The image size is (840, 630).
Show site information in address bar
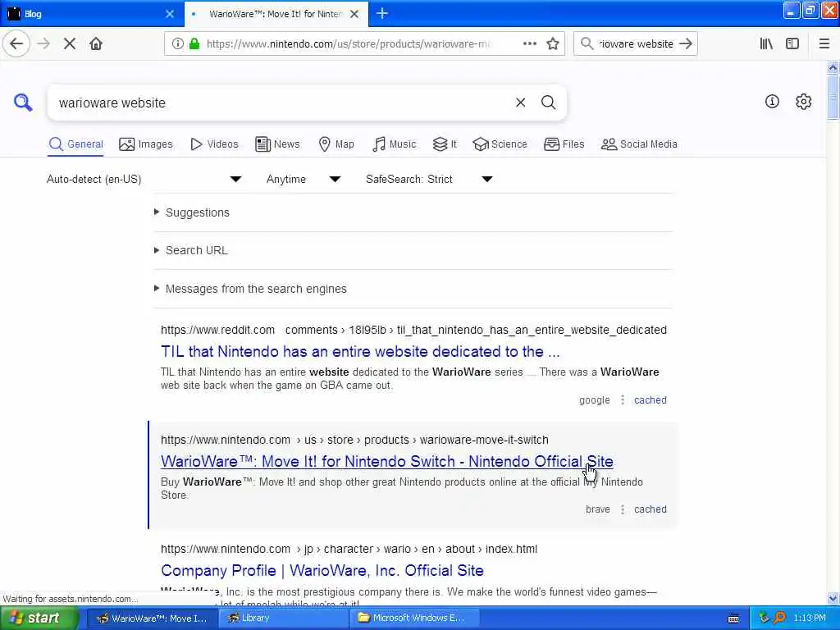(177, 44)
